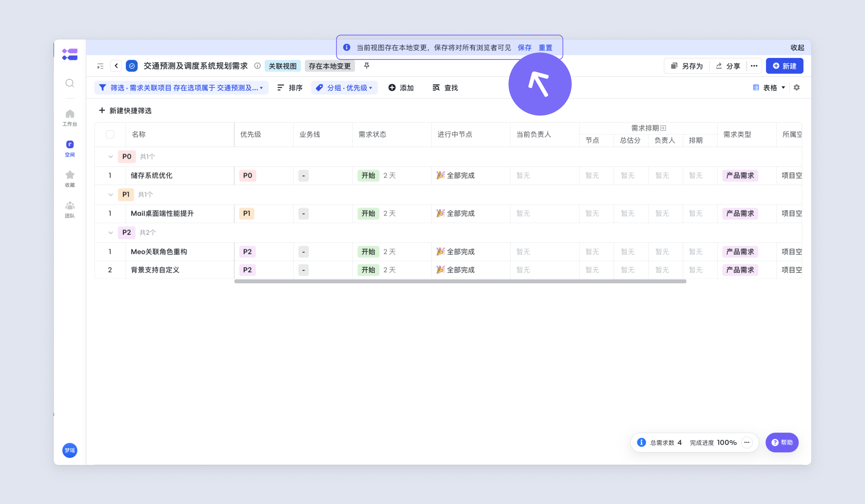865x504 pixels.
Task: Click the 完成进度 100% statistic
Action: pos(713,443)
